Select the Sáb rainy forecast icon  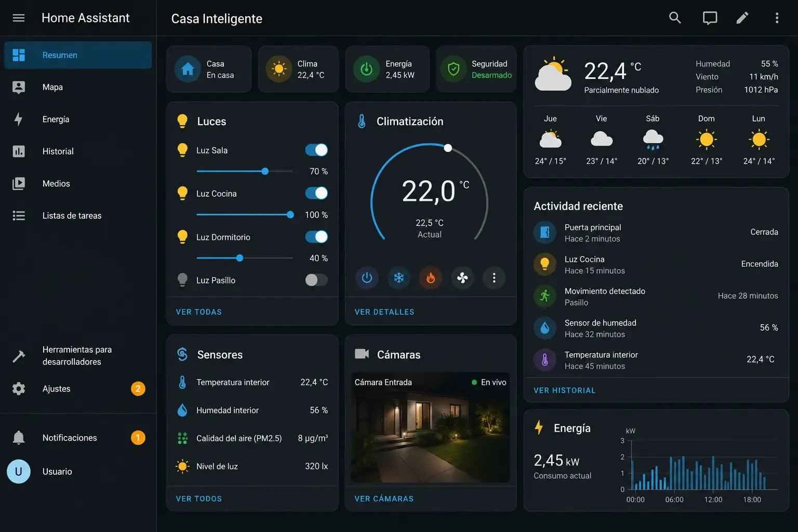[653, 140]
